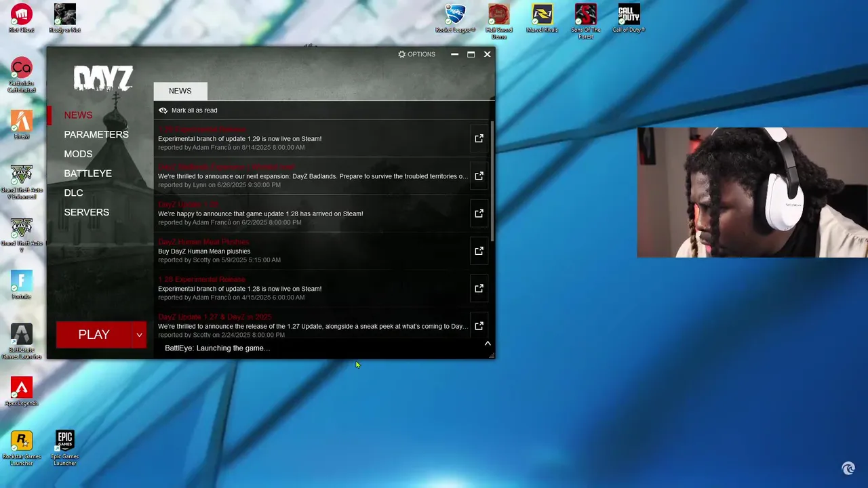This screenshot has height=488, width=868.
Task: Open the Ready or Not desktop icon
Action: point(65,18)
